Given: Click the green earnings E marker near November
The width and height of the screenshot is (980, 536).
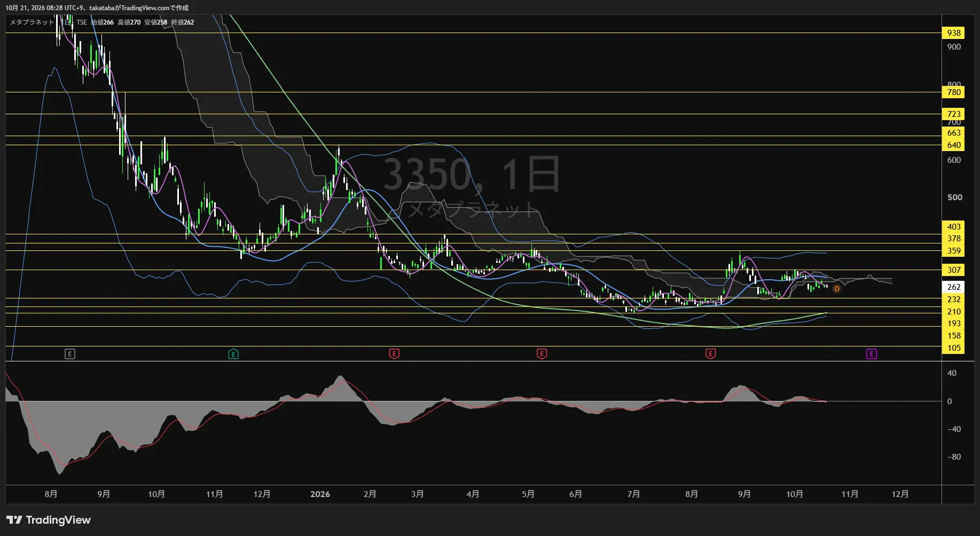Looking at the screenshot, I should (233, 353).
